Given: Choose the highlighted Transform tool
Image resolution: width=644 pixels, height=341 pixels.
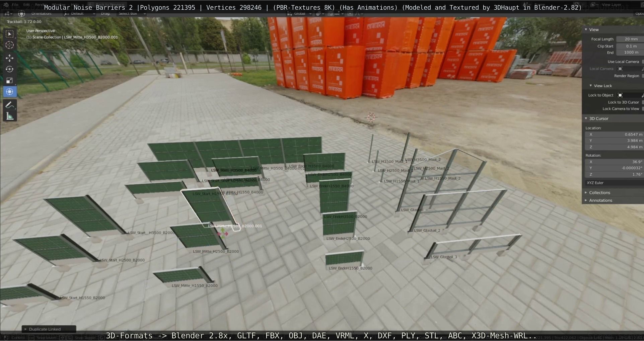Looking at the screenshot, I should pos(9,92).
